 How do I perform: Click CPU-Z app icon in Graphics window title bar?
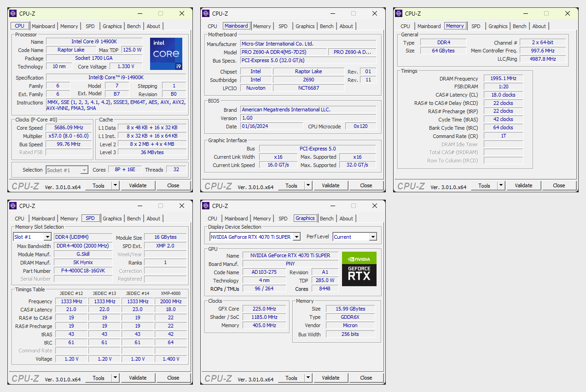(206, 206)
